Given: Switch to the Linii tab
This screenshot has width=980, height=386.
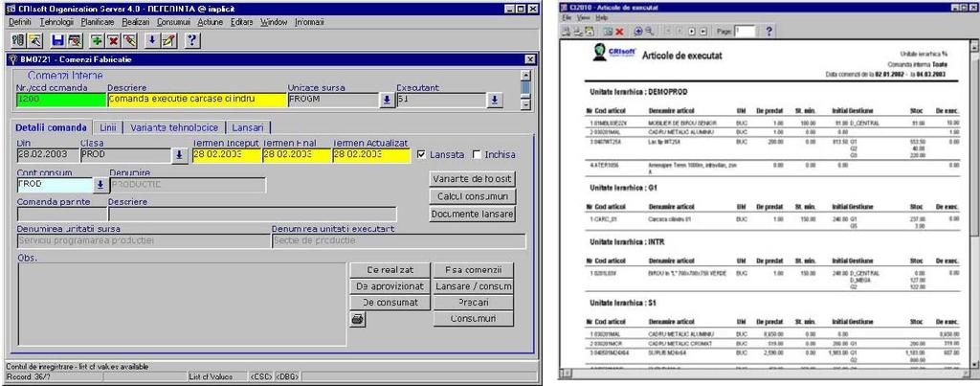Looking at the screenshot, I should 108,127.
